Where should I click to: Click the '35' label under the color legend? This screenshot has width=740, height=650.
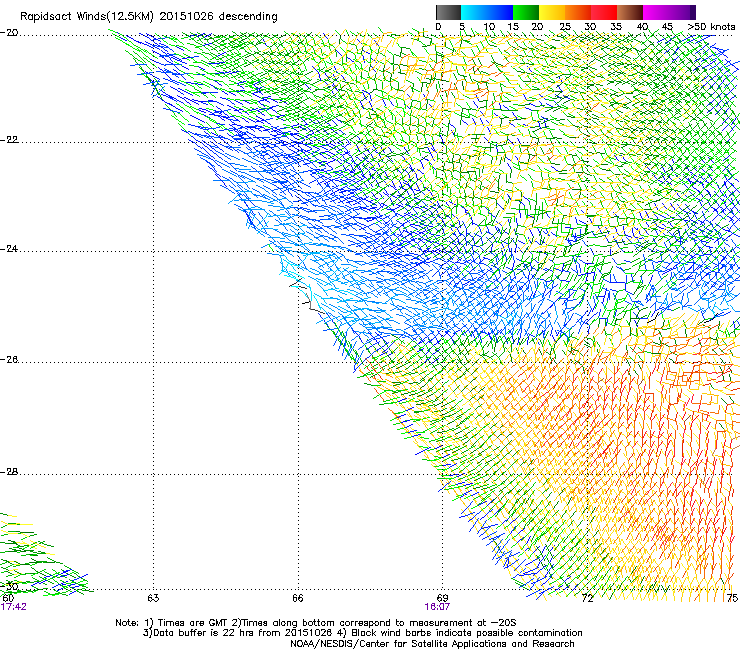pos(616,27)
